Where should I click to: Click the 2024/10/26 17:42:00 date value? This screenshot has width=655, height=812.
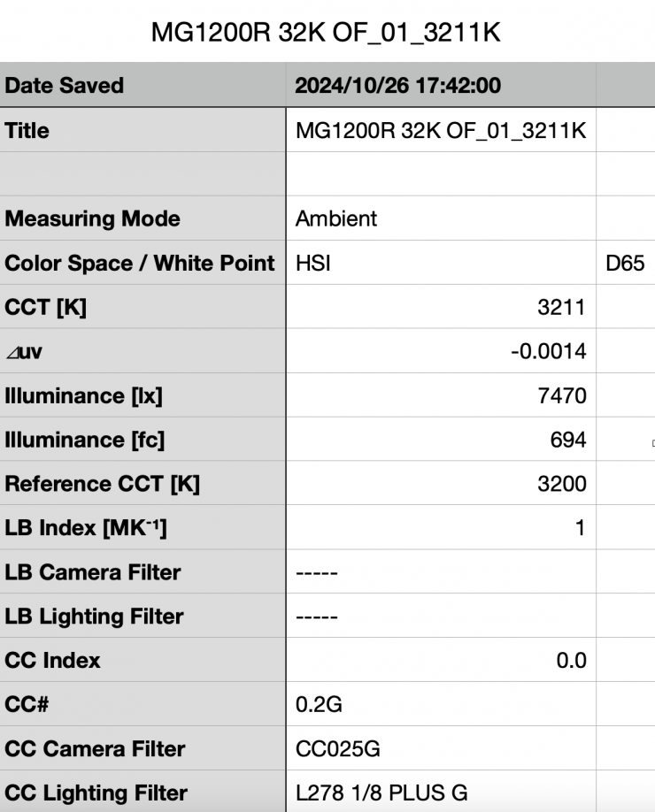(397, 86)
